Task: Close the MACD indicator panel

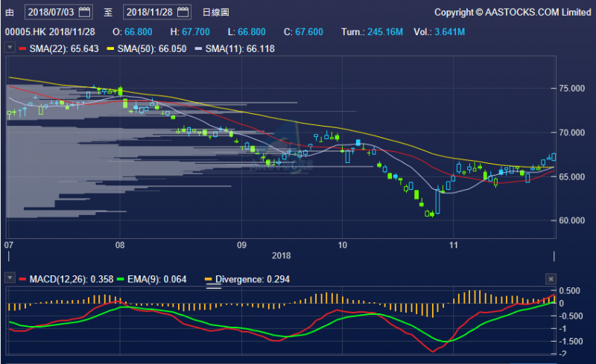Action: pyautogui.click(x=551, y=278)
